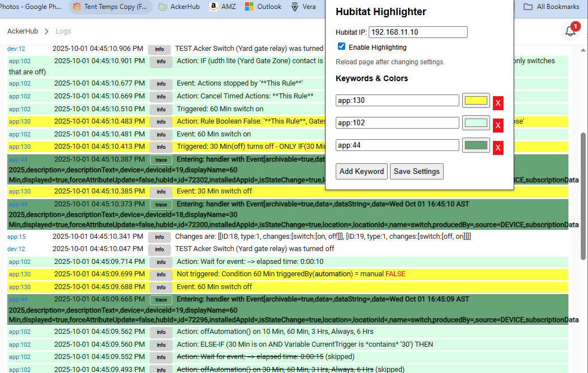
Task: Click the Add Keyword button
Action: (361, 171)
